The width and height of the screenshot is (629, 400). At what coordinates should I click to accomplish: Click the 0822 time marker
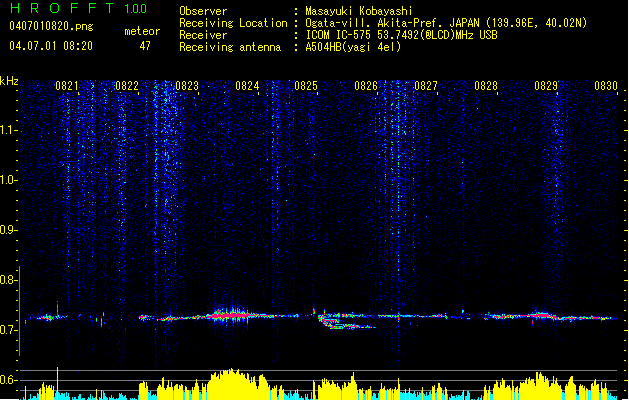coord(127,86)
